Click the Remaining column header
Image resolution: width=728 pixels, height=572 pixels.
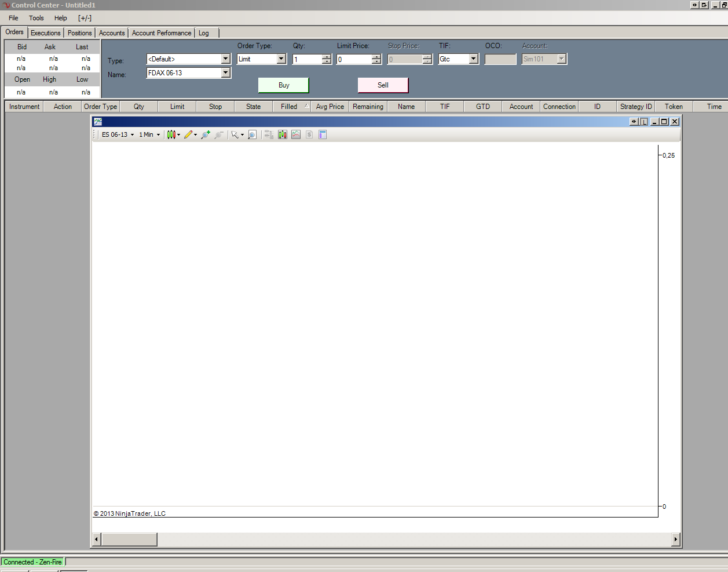click(368, 107)
